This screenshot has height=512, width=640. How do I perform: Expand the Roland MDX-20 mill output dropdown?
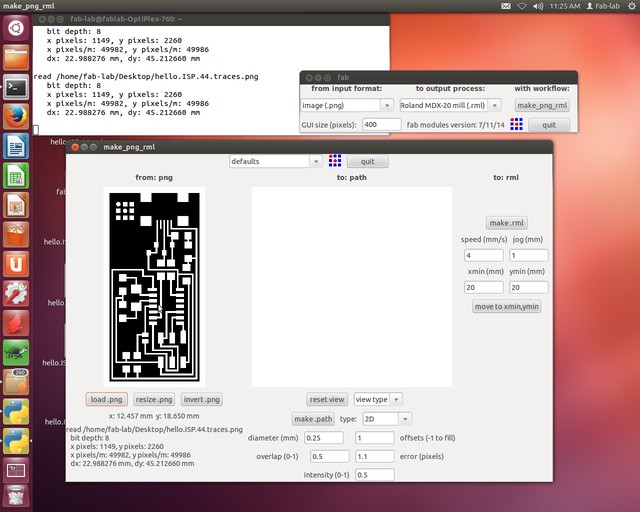click(449, 105)
